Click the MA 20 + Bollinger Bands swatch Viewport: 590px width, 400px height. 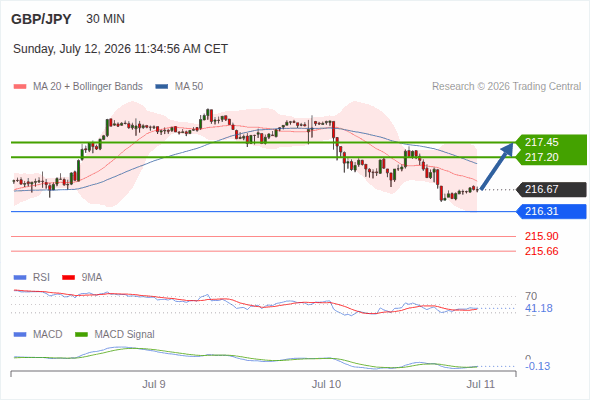click(x=20, y=87)
